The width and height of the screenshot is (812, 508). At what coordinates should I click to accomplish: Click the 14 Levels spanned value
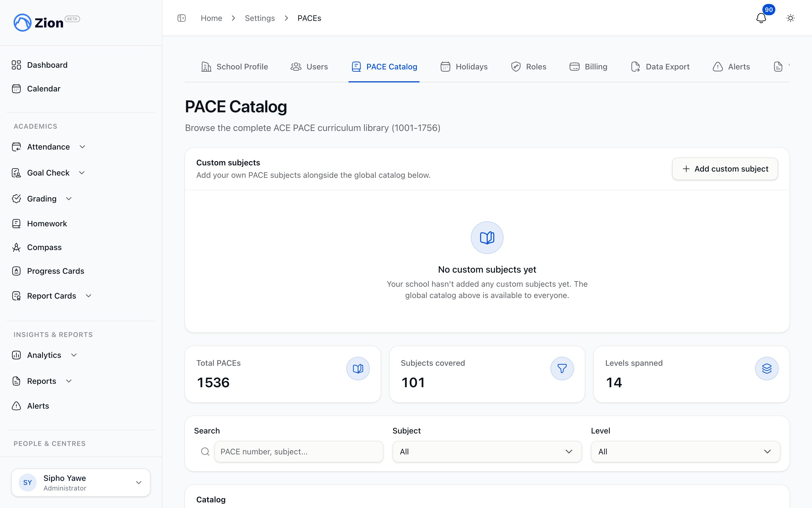[x=614, y=382]
